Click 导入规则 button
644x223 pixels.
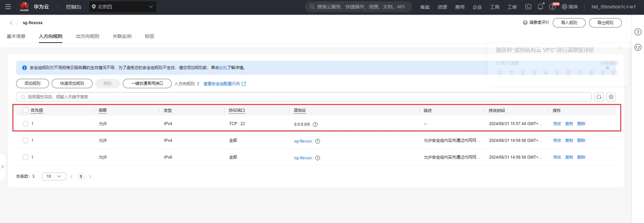pos(569,23)
